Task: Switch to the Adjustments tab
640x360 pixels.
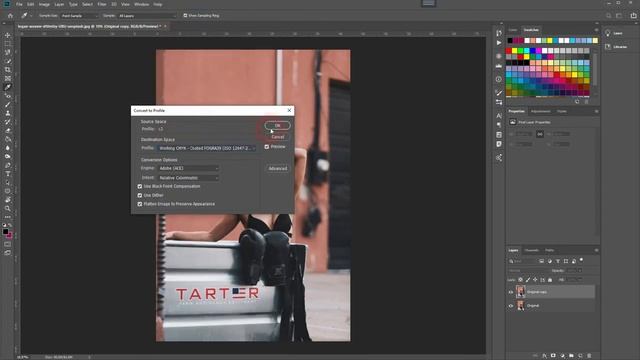Action: point(540,111)
